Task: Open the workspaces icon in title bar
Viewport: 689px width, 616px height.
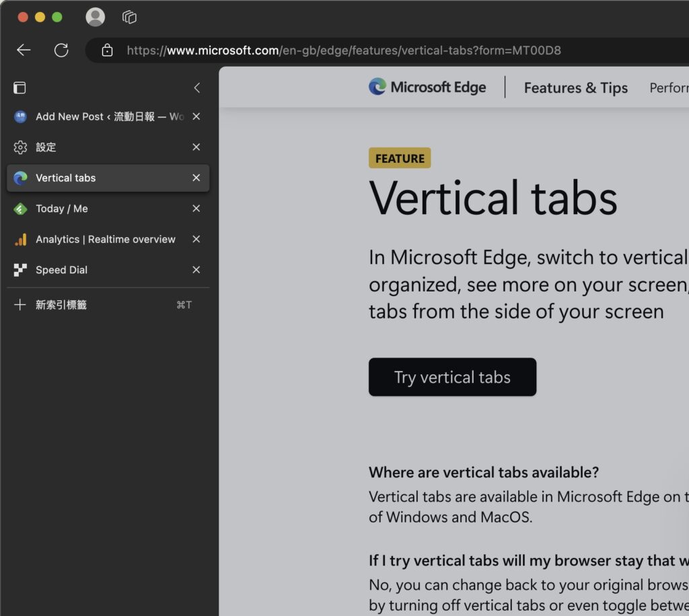Action: (129, 17)
